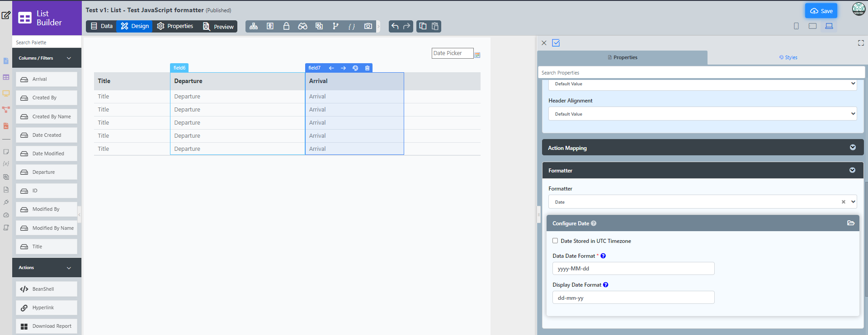The image size is (868, 335).
Task: Click the camera screenshot toolbar icon
Action: pyautogui.click(x=368, y=26)
